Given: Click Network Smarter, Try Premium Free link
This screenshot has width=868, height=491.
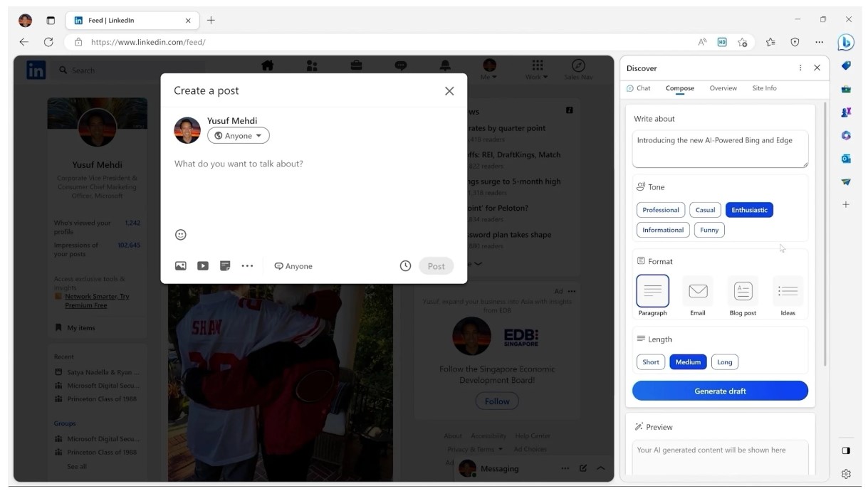Looking at the screenshot, I should click(97, 301).
